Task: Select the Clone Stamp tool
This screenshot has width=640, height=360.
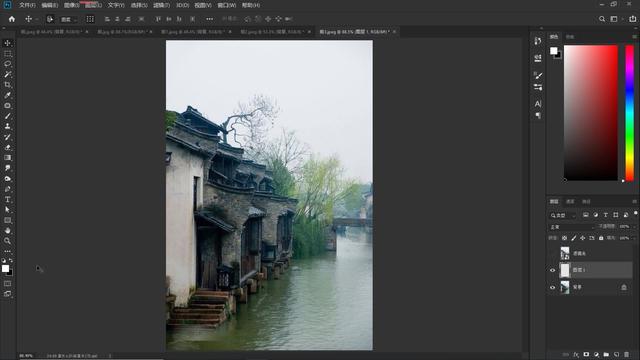Action: click(7, 127)
